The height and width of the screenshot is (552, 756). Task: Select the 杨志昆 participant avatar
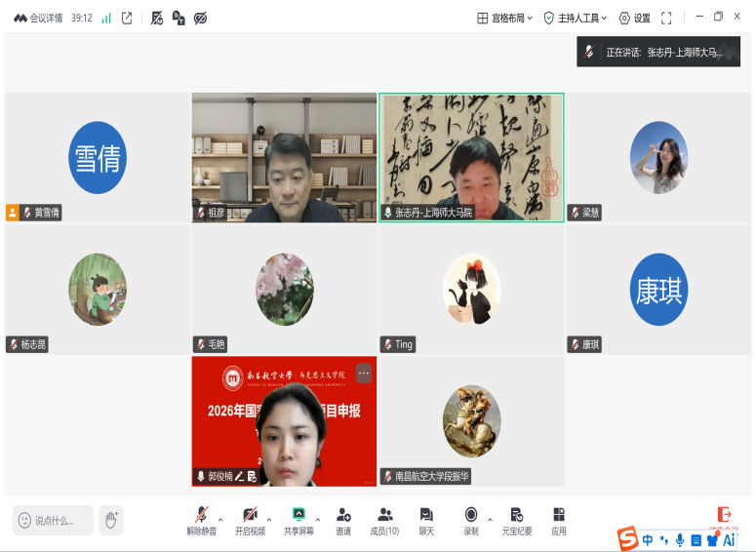pos(98,290)
